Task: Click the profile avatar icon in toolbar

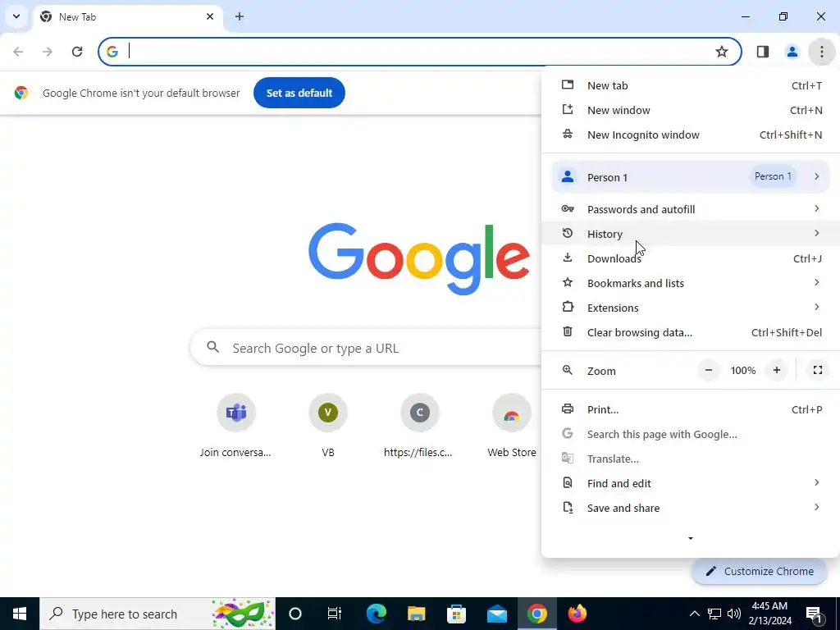Action: pos(792,52)
